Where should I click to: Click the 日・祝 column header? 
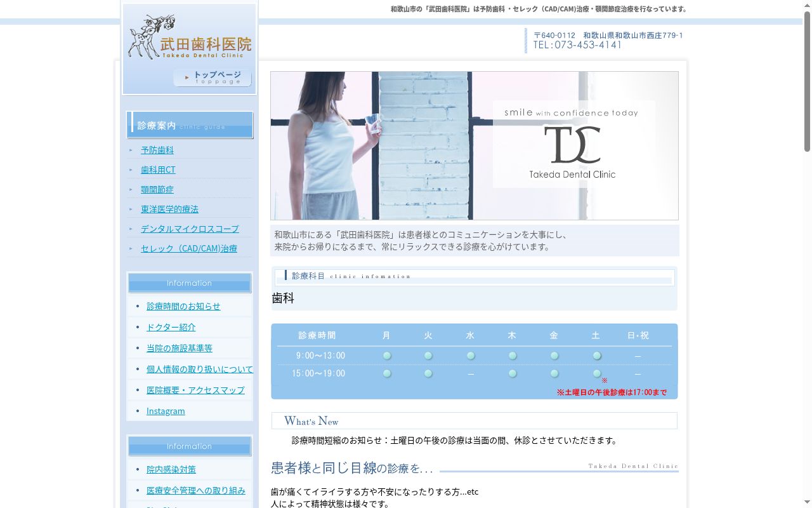pos(638,335)
